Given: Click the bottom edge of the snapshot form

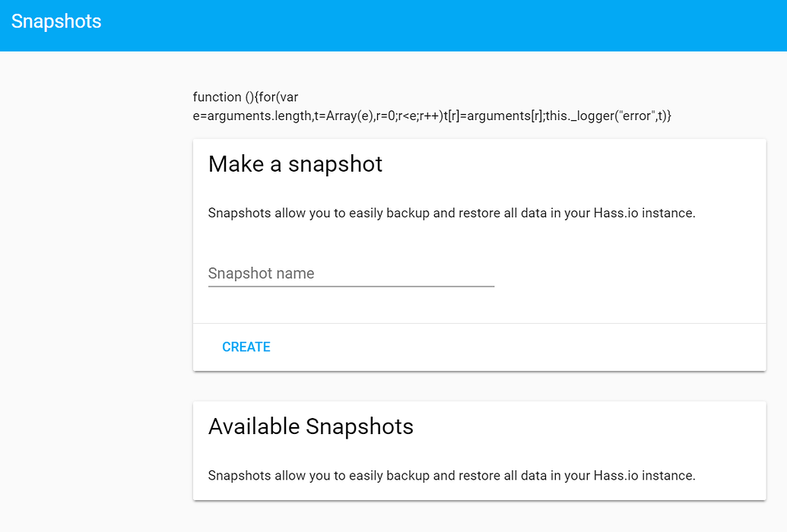Looking at the screenshot, I should point(479,370).
